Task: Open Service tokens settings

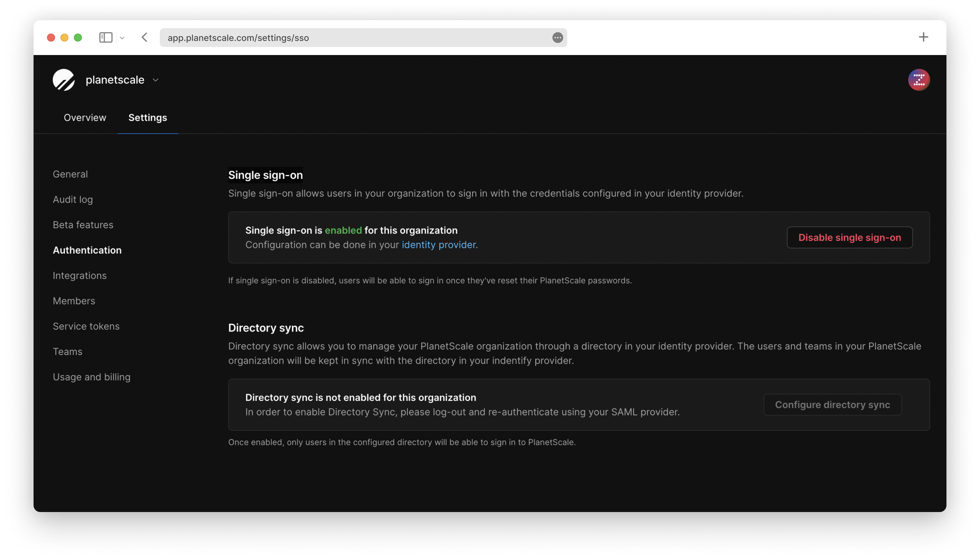Action: pyautogui.click(x=86, y=326)
